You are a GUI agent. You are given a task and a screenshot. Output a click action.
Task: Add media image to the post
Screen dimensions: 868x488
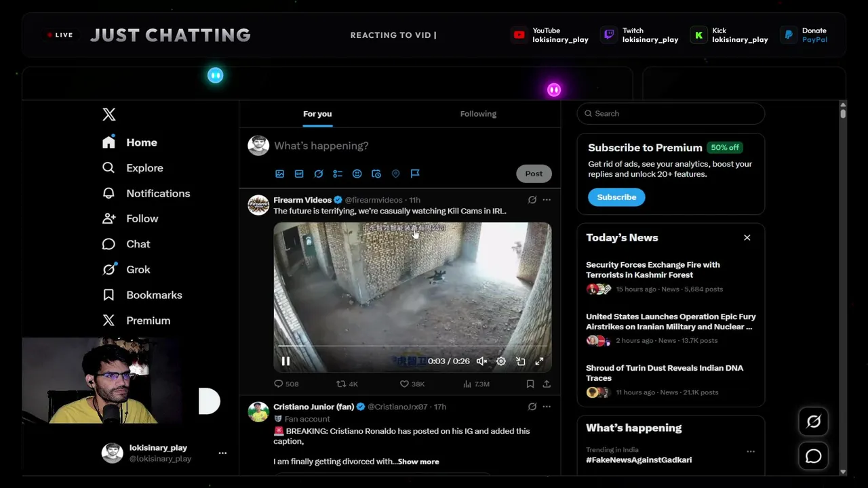(x=279, y=174)
